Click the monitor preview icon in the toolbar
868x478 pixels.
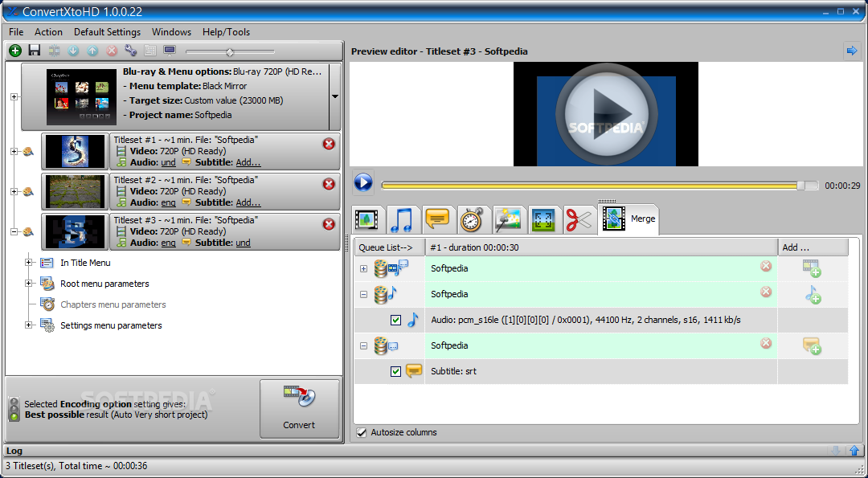click(170, 51)
